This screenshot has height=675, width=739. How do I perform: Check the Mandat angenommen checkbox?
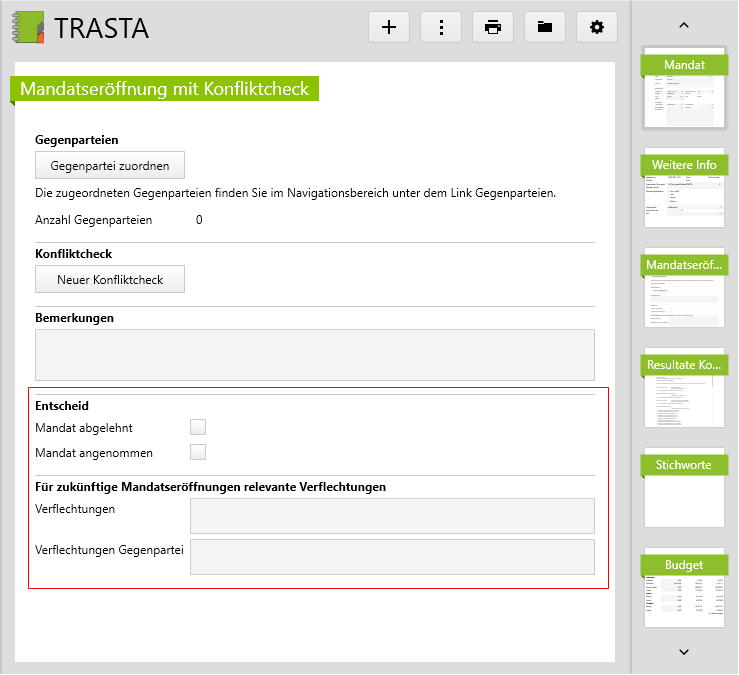click(198, 452)
